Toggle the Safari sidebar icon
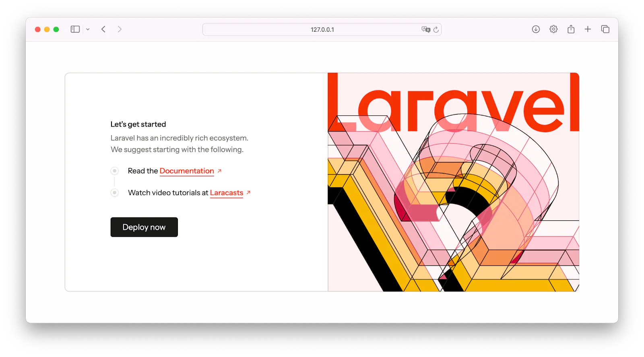 tap(75, 29)
